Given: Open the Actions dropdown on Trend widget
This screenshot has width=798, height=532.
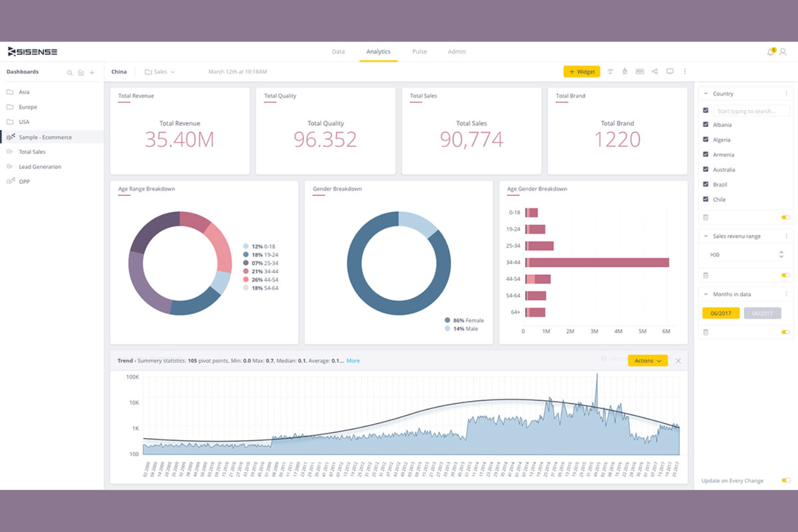Looking at the screenshot, I should pos(648,360).
